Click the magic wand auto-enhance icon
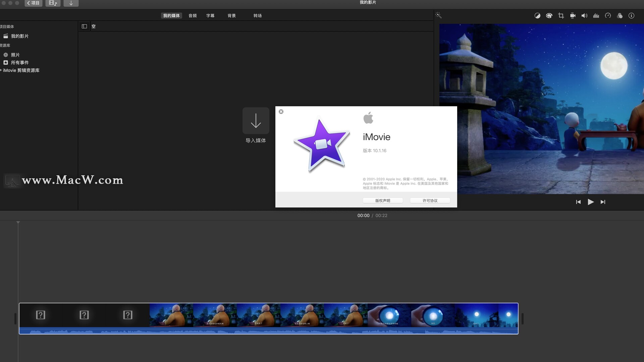 (x=438, y=15)
